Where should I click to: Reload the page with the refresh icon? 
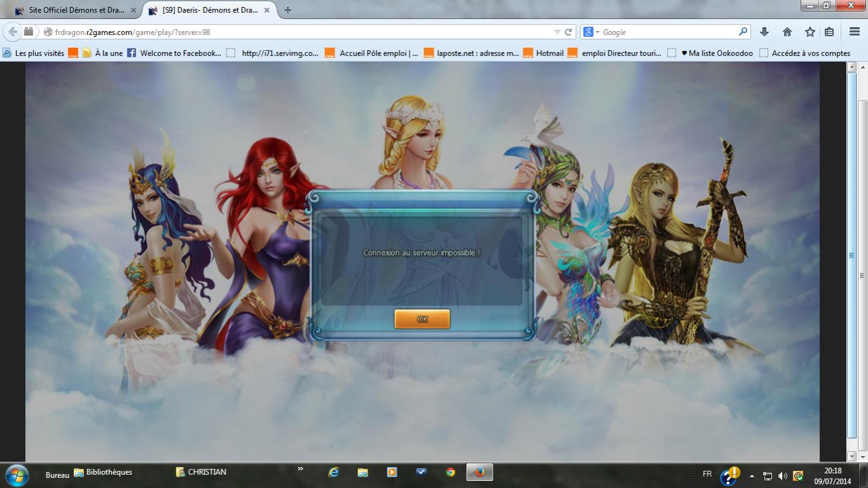pos(568,32)
